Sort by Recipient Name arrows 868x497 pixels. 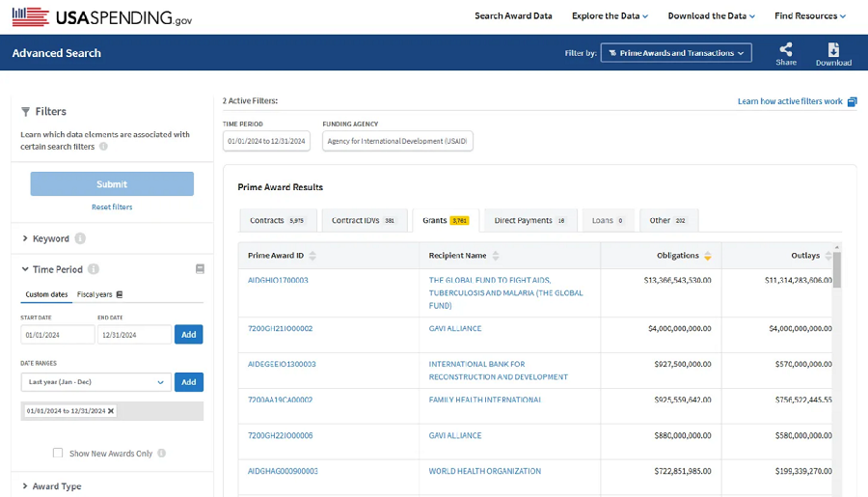click(x=496, y=256)
